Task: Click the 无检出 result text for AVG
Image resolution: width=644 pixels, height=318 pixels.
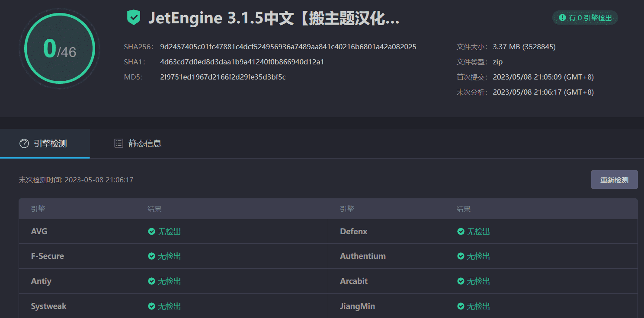Action: [x=170, y=232]
